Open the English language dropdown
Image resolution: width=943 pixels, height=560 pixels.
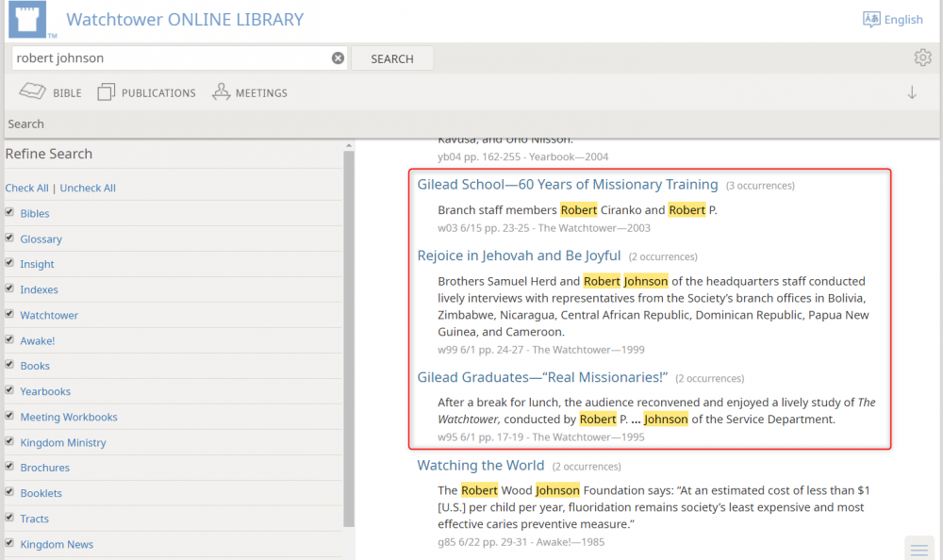902,20
